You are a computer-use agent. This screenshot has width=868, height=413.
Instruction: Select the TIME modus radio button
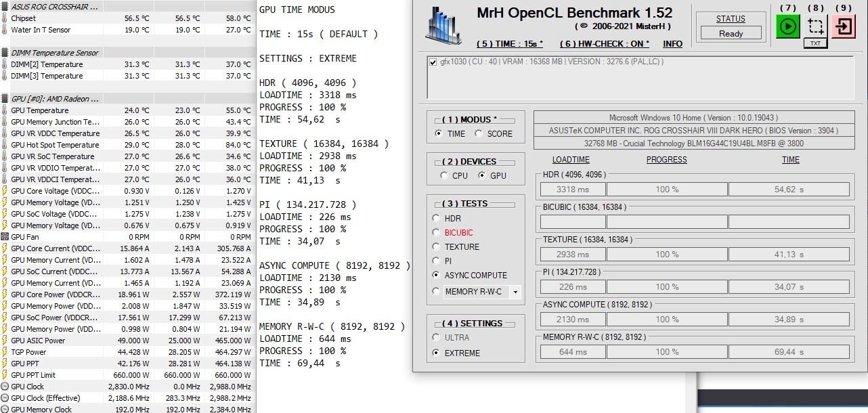coord(439,133)
